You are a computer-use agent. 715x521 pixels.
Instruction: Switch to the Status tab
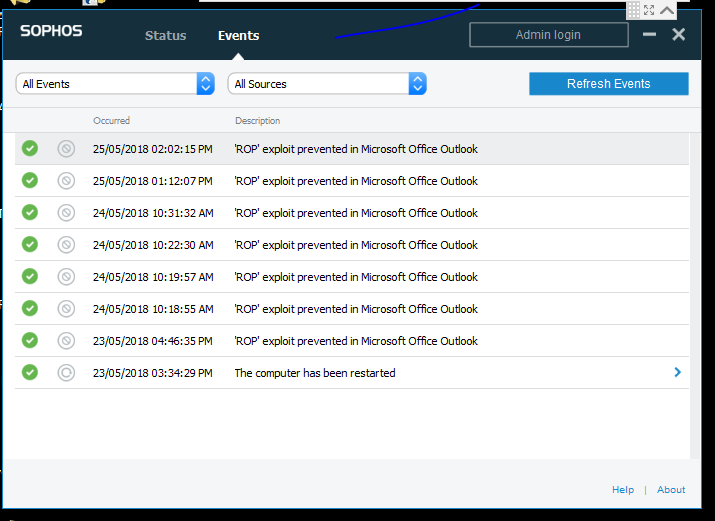point(166,36)
